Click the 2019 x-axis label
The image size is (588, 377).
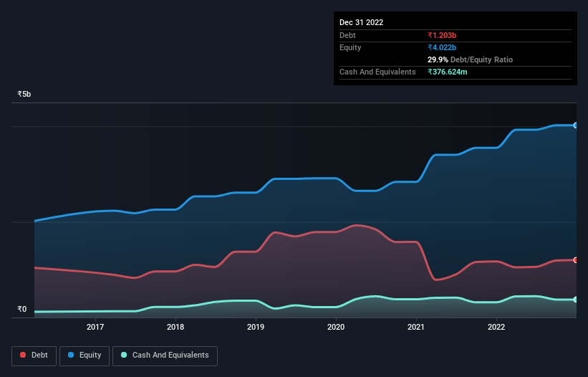(256, 327)
